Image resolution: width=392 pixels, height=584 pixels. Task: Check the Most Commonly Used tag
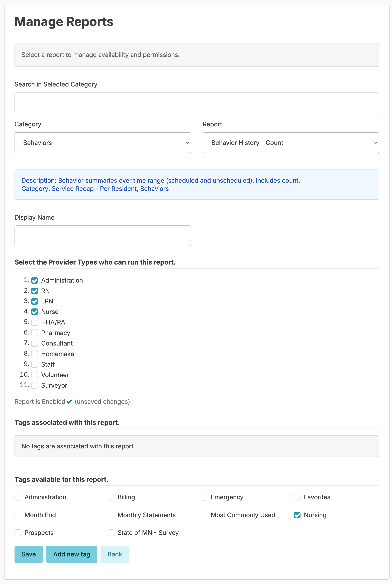[x=204, y=515]
